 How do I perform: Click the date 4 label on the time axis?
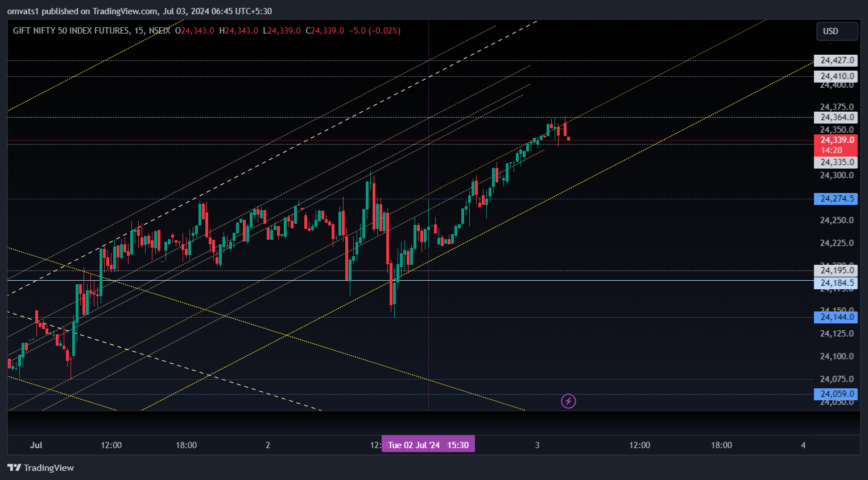click(803, 445)
